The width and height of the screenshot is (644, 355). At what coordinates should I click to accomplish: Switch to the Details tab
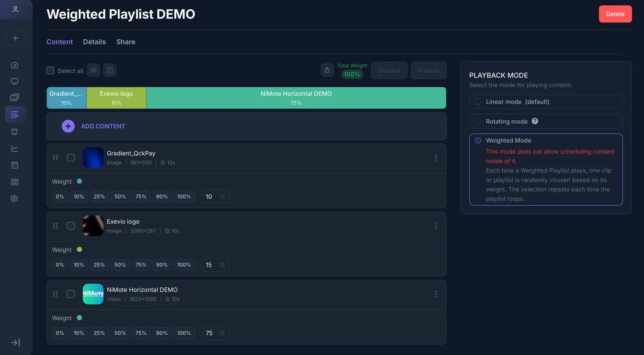tap(94, 42)
